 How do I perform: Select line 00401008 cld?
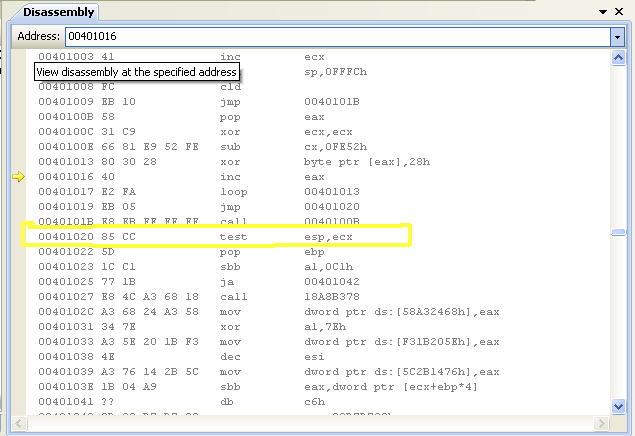[x=140, y=87]
